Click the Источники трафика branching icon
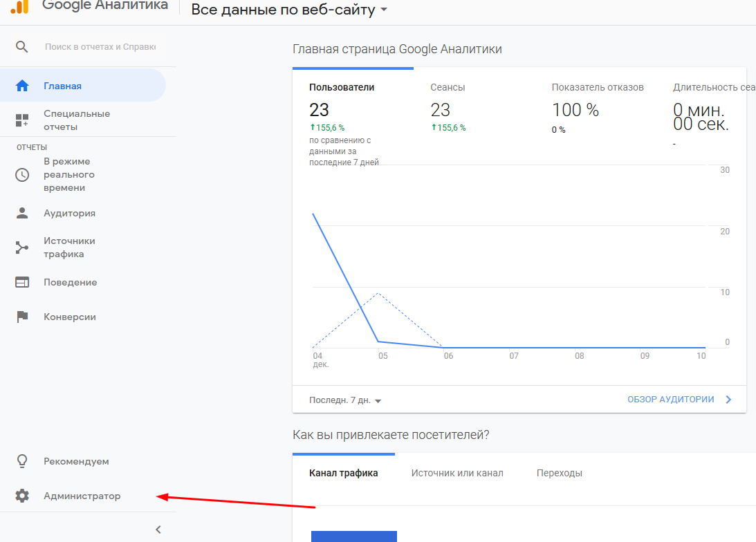The height and width of the screenshot is (542, 756). (22, 247)
